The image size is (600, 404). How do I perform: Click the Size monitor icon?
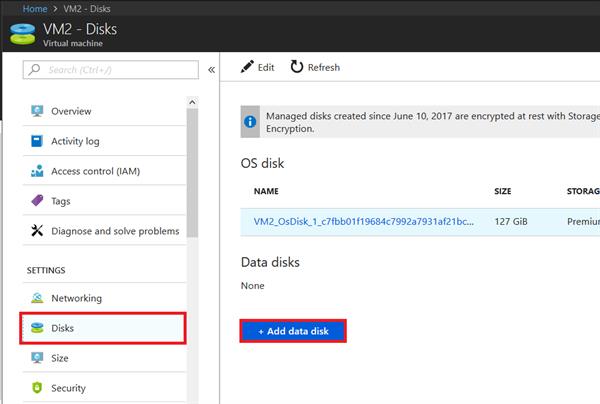(x=37, y=358)
